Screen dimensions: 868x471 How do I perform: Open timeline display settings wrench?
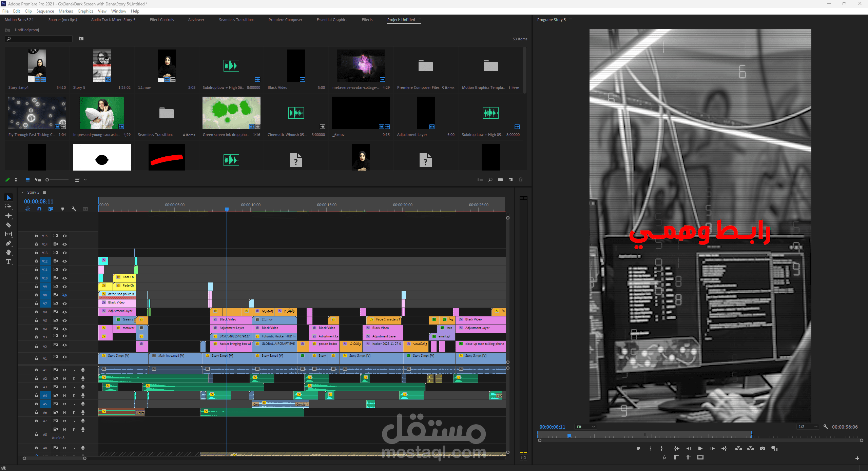pos(74,209)
